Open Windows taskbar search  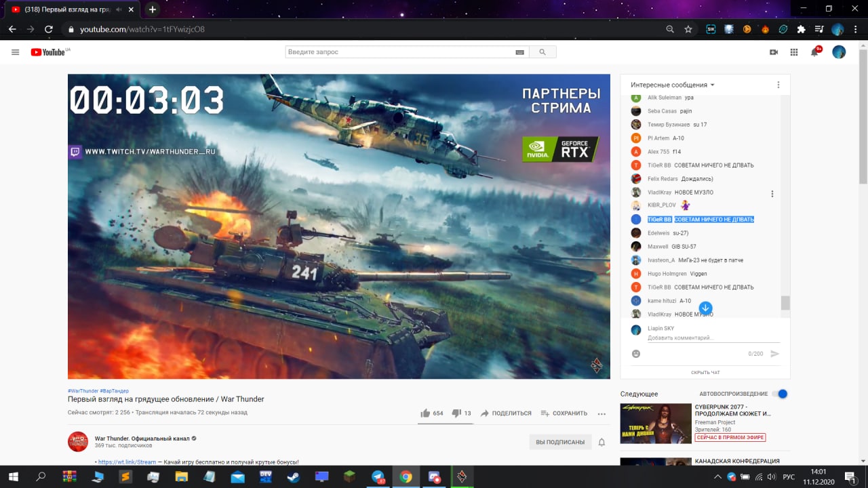(x=41, y=477)
